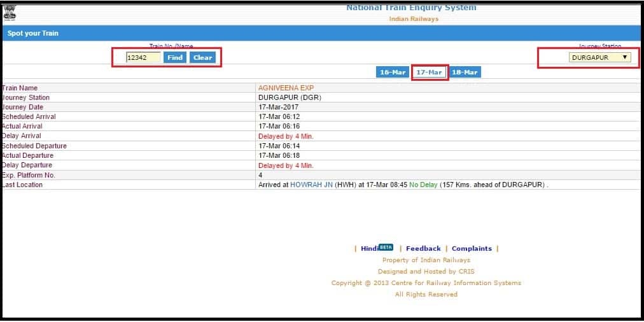This screenshot has height=322, width=644.
Task: Click actual arrival 17-Mar 06:16
Action: click(279, 126)
